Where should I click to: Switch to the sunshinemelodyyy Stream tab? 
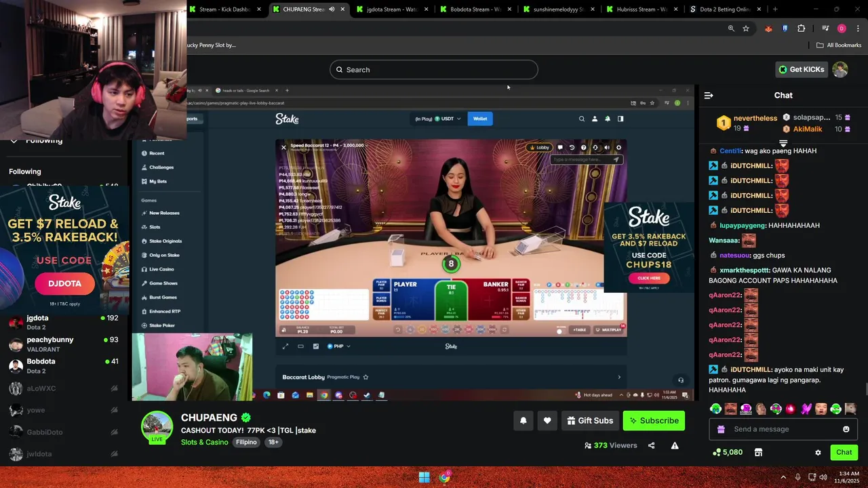tap(558, 9)
